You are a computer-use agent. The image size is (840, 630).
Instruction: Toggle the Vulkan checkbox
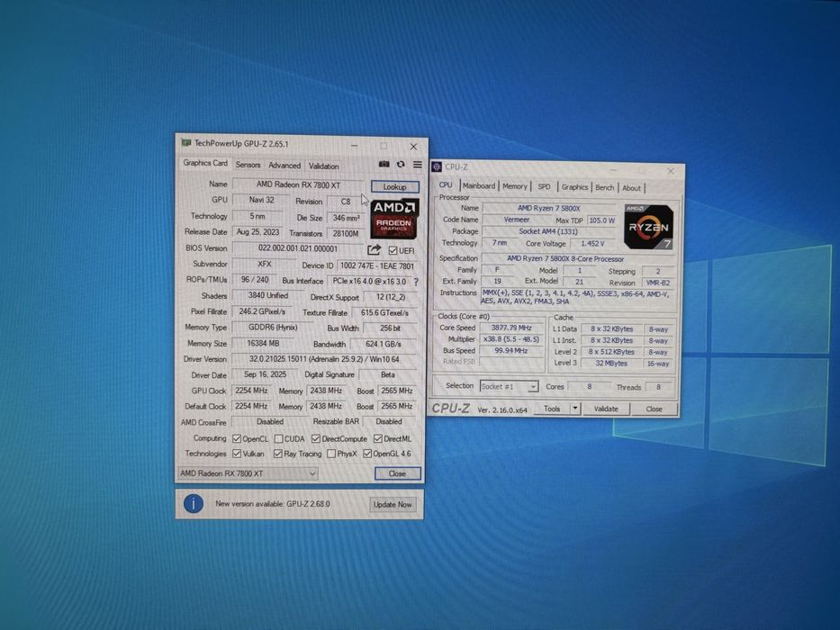pyautogui.click(x=237, y=454)
